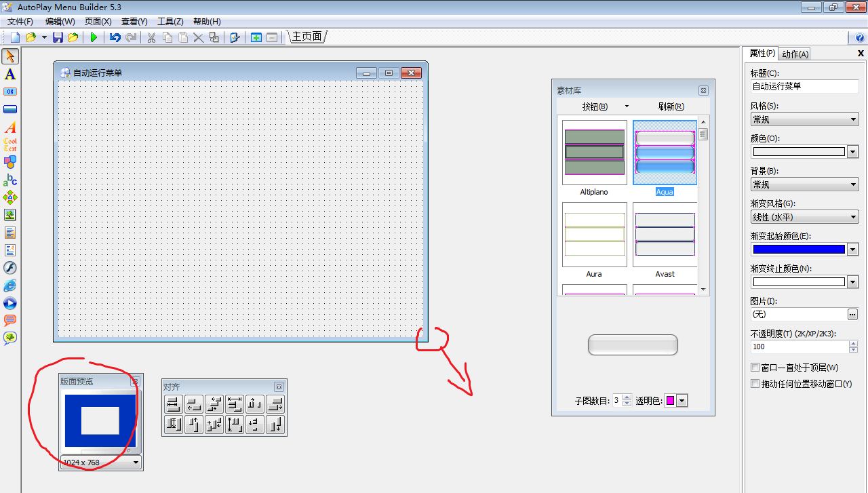Click the Save floppy disk icon

coord(58,37)
